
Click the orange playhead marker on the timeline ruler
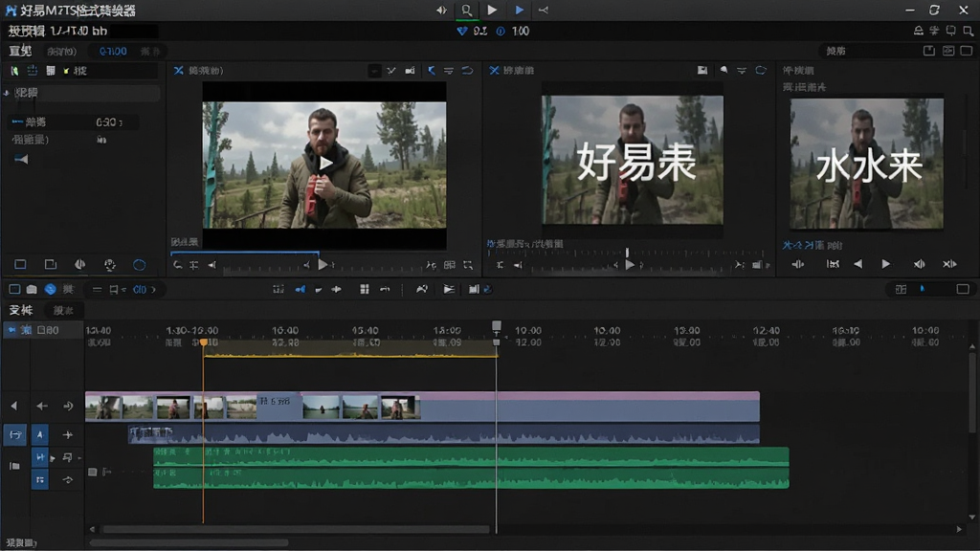coord(204,342)
